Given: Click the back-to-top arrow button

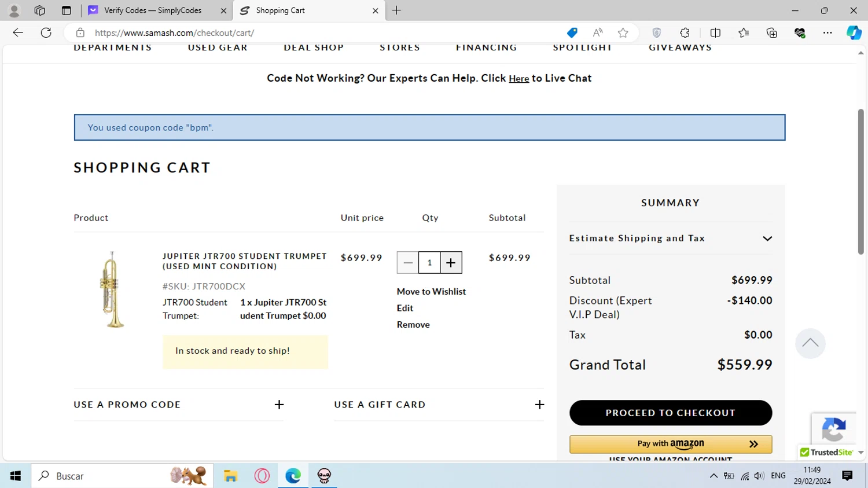Looking at the screenshot, I should (810, 343).
